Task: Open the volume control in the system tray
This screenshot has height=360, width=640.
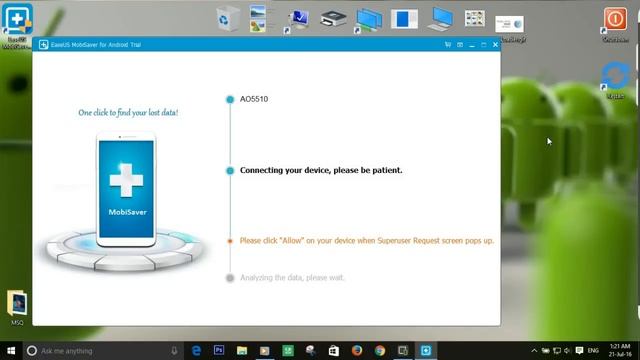Action: tap(567, 351)
